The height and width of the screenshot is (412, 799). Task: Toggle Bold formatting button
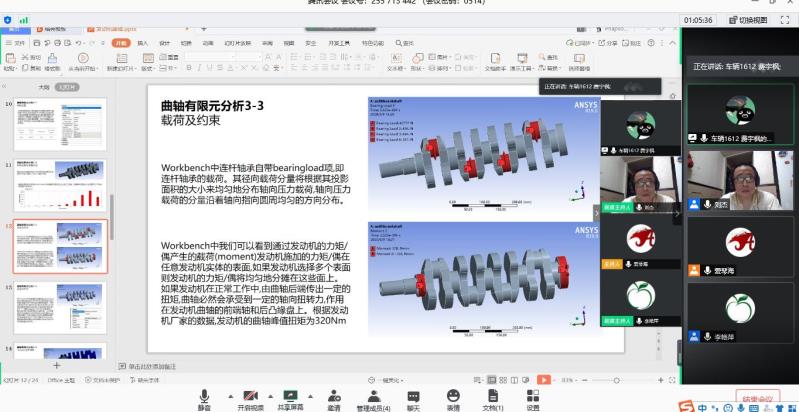(189, 68)
